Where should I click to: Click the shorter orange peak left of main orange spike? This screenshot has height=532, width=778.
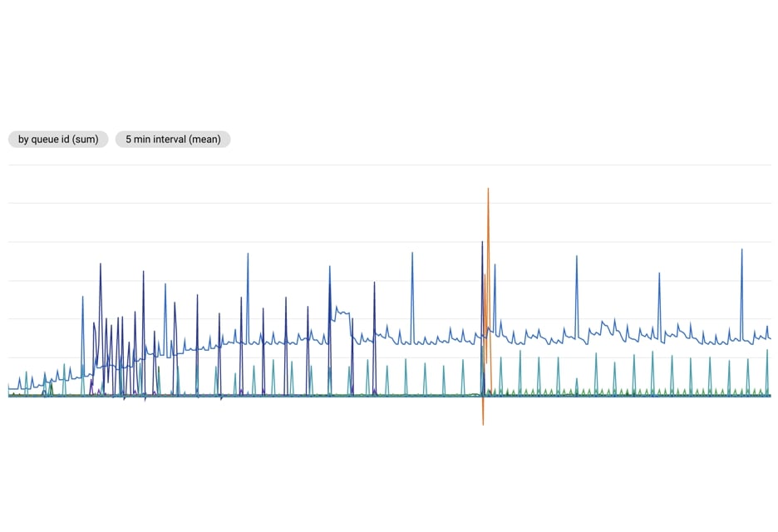pos(485,275)
